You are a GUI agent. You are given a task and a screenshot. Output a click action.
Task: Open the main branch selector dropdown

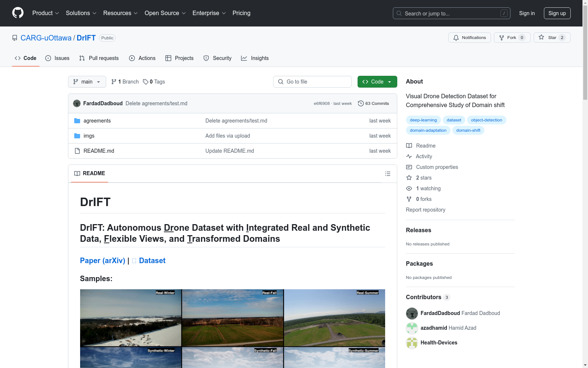pyautogui.click(x=87, y=82)
